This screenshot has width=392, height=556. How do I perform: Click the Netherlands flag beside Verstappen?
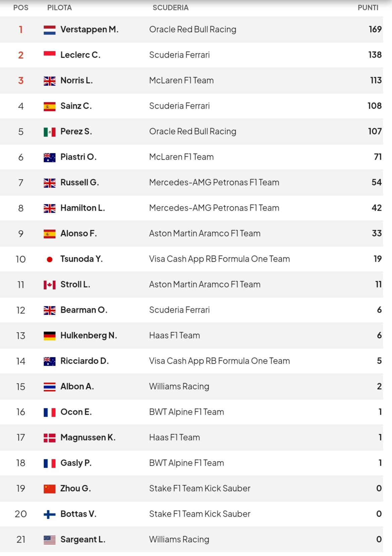click(50, 30)
